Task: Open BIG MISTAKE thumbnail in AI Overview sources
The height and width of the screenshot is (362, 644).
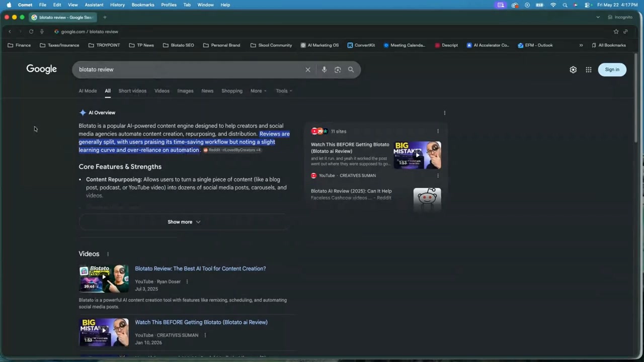Action: click(x=417, y=155)
